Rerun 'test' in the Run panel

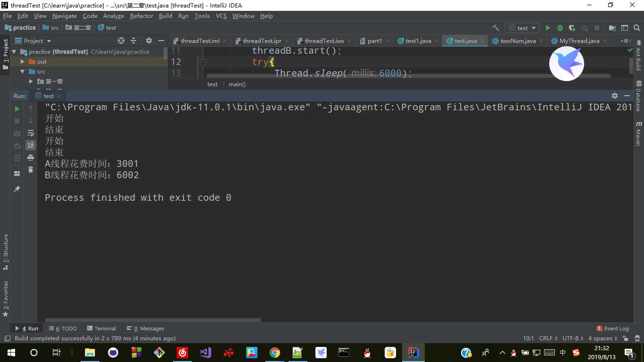[17, 109]
